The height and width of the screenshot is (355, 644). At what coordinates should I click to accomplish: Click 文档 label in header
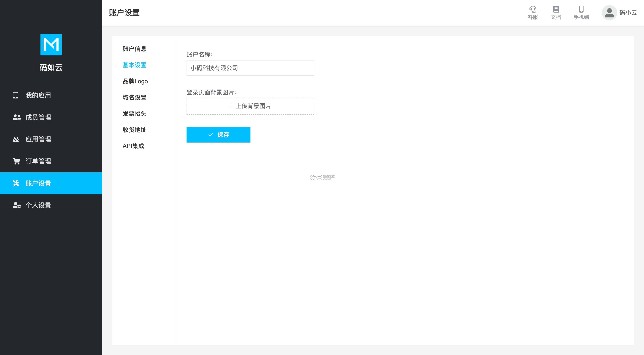click(x=556, y=17)
